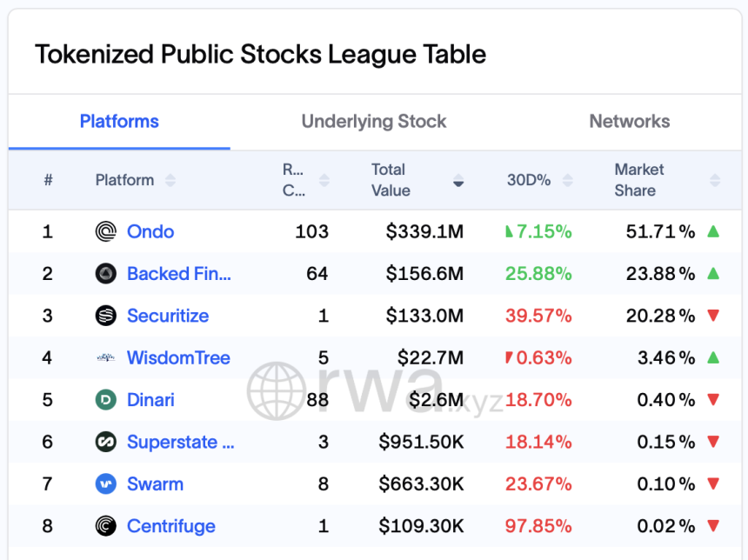
Task: Select the Platforms tab
Action: (119, 122)
